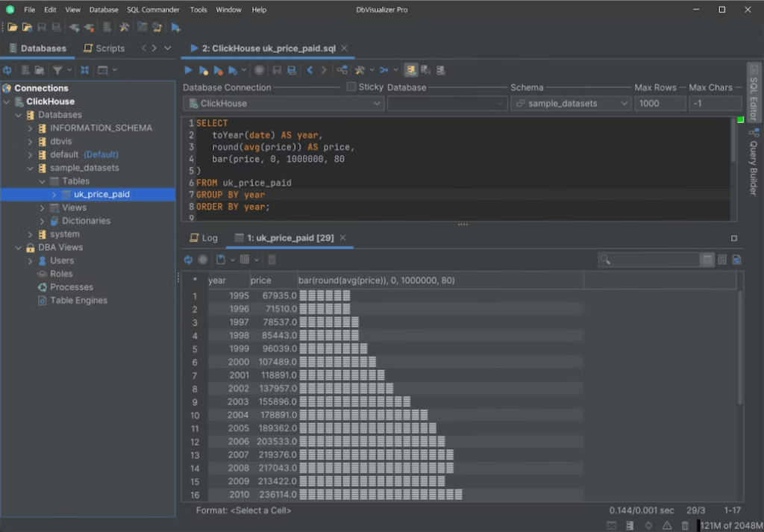Select Table Engines in DBA Views
The width and height of the screenshot is (764, 532).
(78, 301)
